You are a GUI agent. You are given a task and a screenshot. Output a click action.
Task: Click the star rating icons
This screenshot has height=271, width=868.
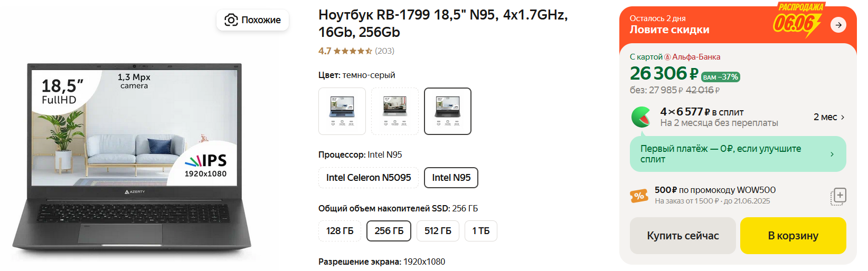(x=353, y=51)
